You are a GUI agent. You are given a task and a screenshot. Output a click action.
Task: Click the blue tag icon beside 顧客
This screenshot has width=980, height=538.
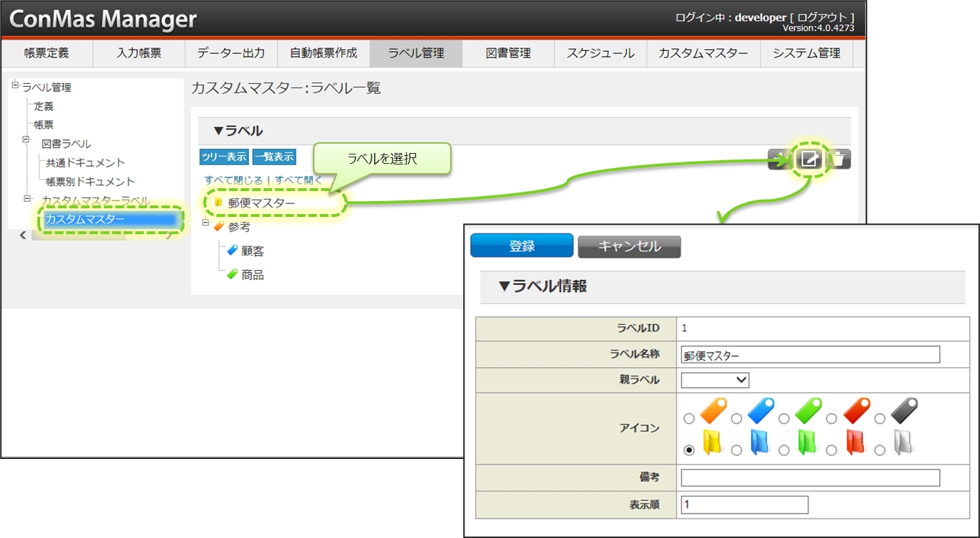click(232, 251)
